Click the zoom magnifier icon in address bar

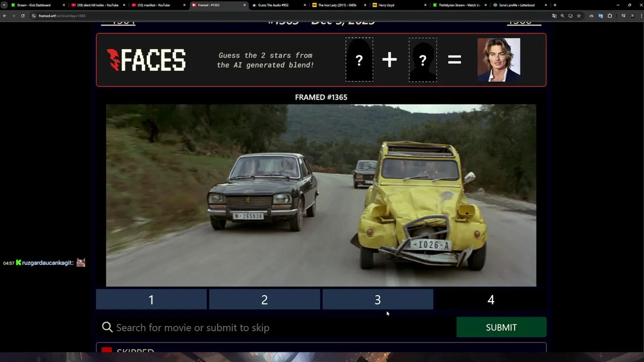(x=562, y=16)
